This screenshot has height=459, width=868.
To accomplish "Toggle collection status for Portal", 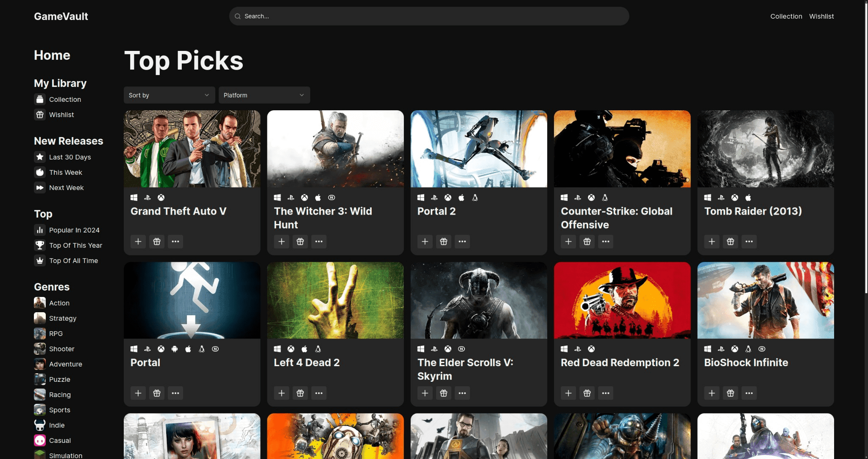I will [x=138, y=393].
